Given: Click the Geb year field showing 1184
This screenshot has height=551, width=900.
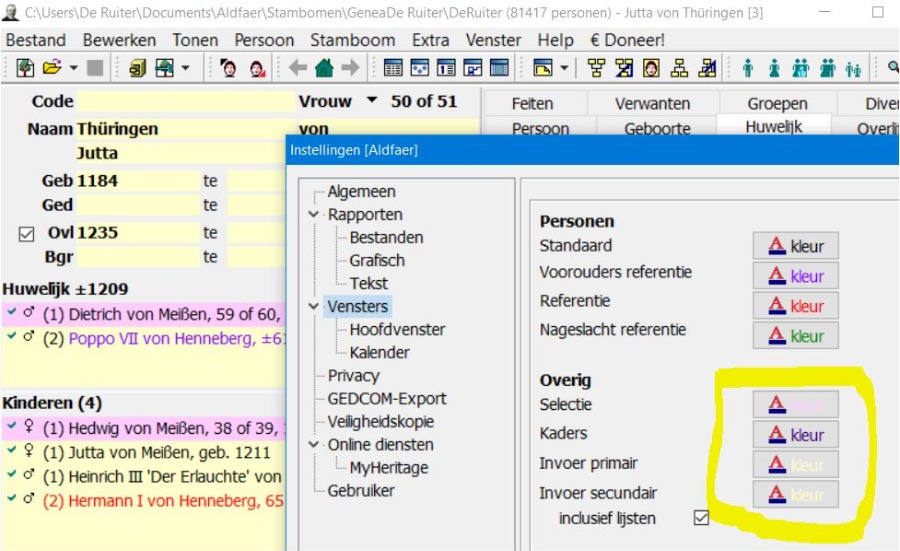Looking at the screenshot, I should tap(137, 181).
